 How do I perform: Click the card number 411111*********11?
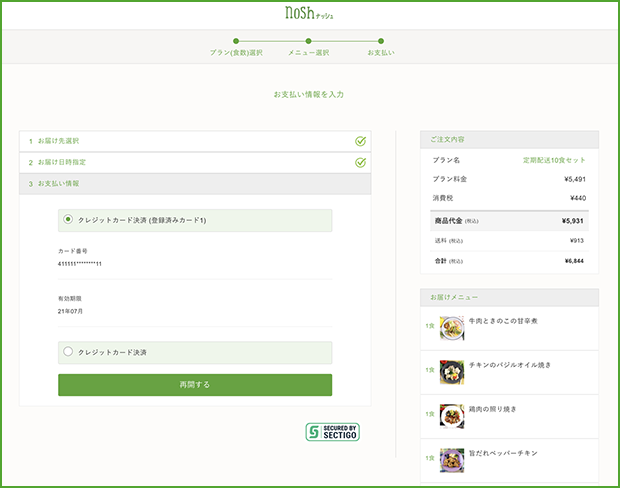tap(79, 264)
